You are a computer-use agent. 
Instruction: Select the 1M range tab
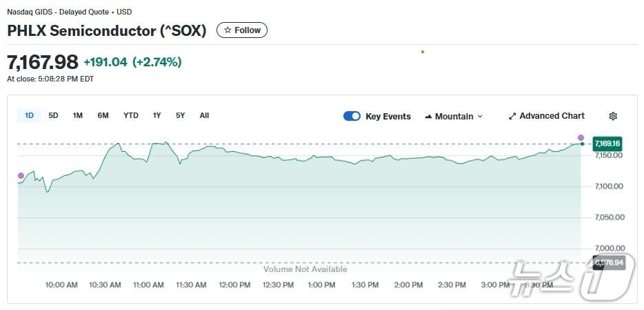pos(78,115)
